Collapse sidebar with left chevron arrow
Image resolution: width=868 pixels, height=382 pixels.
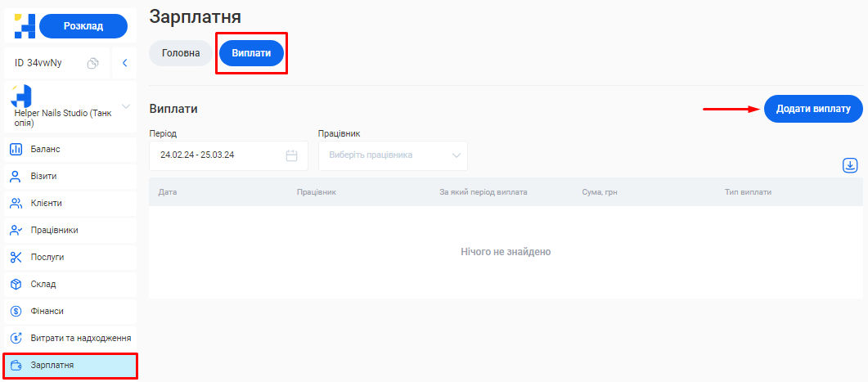pyautogui.click(x=124, y=63)
